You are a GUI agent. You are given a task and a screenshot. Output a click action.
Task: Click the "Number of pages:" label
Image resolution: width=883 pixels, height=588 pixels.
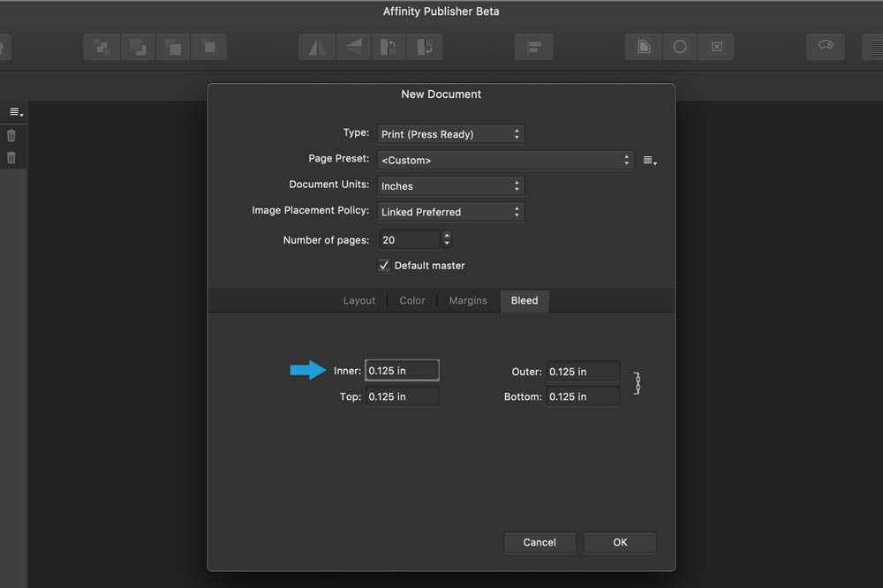point(326,240)
